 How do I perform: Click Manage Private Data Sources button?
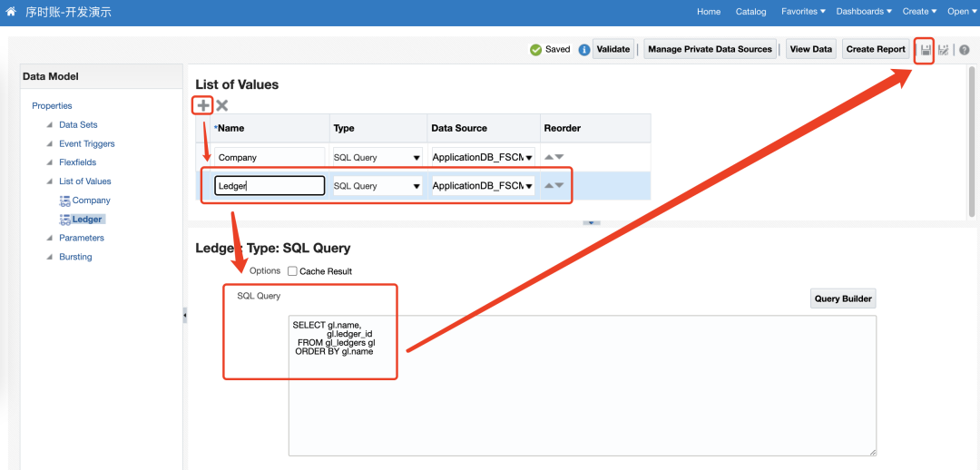[x=710, y=49]
